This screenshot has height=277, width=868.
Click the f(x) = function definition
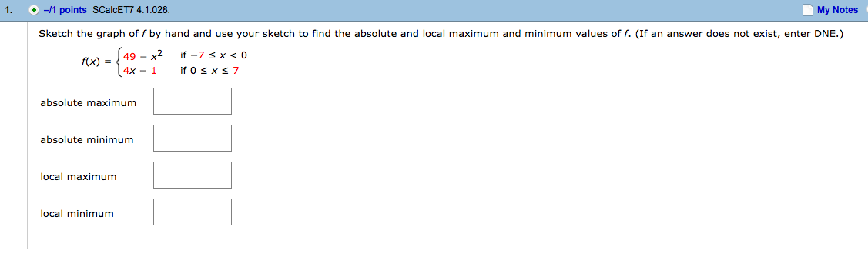coord(96,62)
